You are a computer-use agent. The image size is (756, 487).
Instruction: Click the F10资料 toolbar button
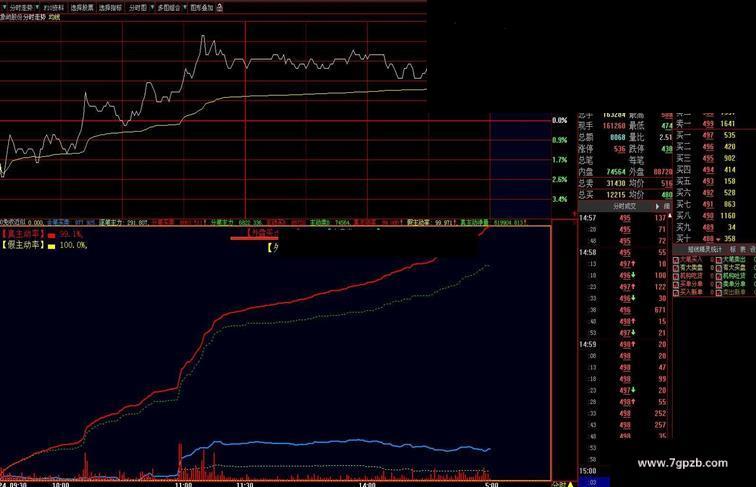coord(54,8)
